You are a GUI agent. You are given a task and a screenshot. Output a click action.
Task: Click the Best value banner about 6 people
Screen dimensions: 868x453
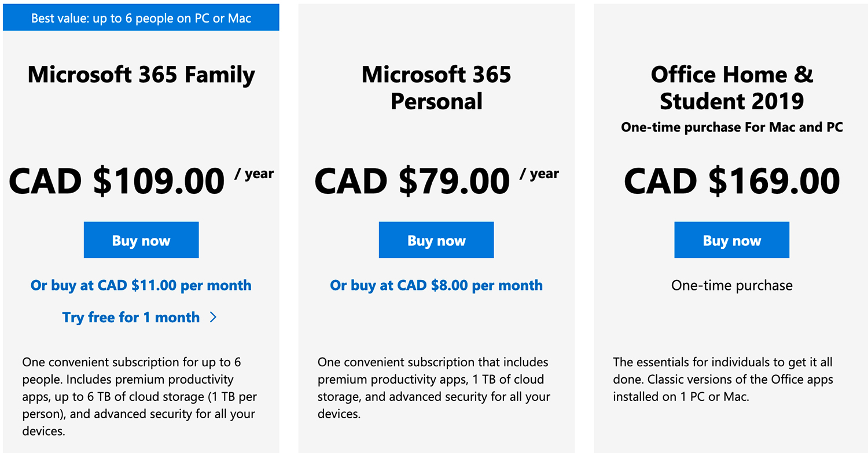pos(141,17)
